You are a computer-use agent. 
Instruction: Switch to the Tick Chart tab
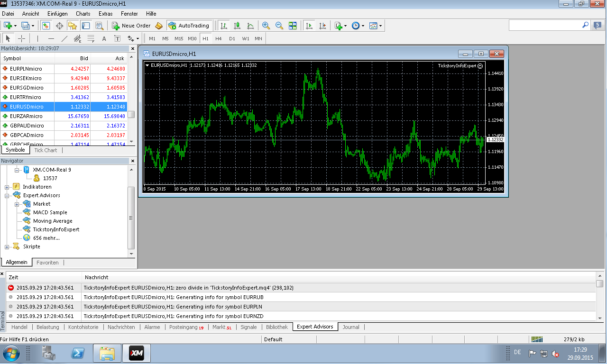(x=46, y=150)
